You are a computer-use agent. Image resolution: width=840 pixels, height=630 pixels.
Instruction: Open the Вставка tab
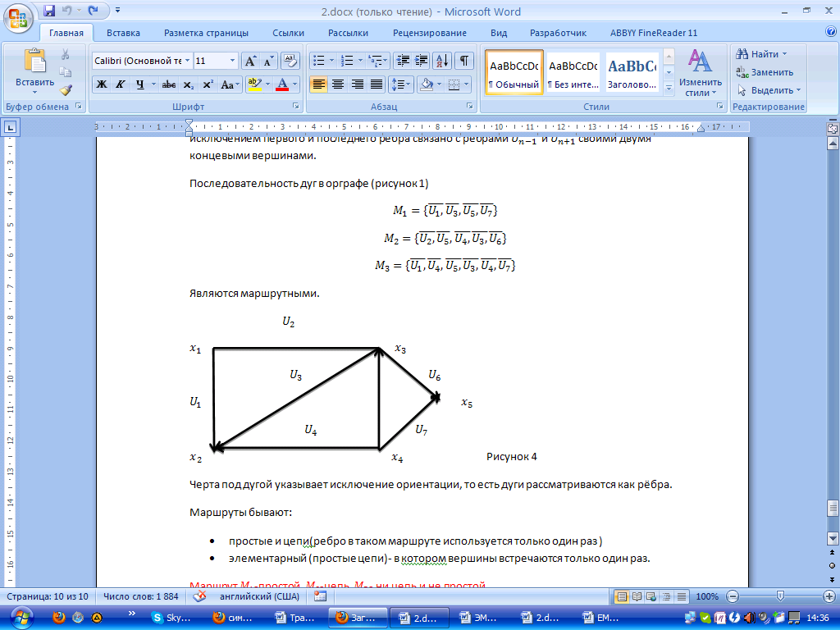click(x=123, y=33)
